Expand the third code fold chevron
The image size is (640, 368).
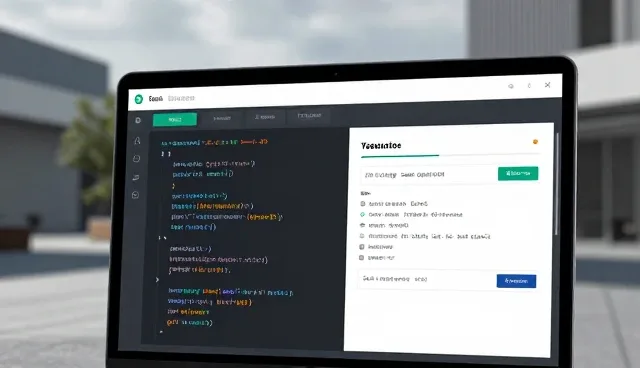point(157,280)
